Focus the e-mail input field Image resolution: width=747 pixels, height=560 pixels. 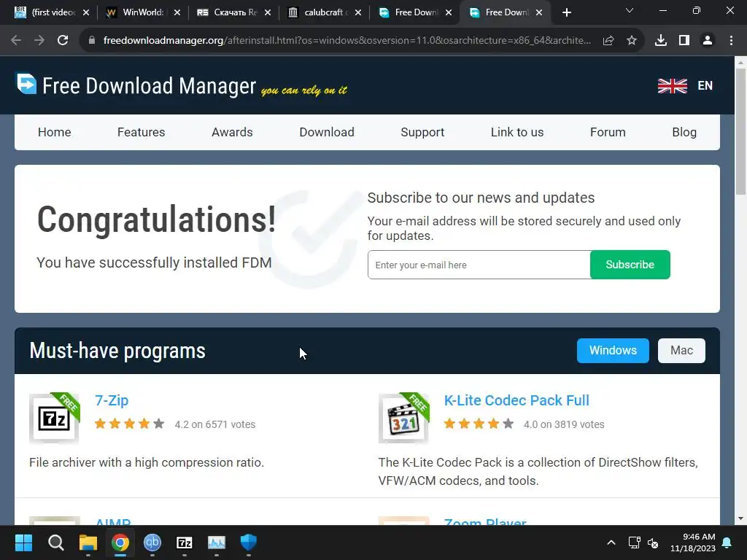[479, 265]
